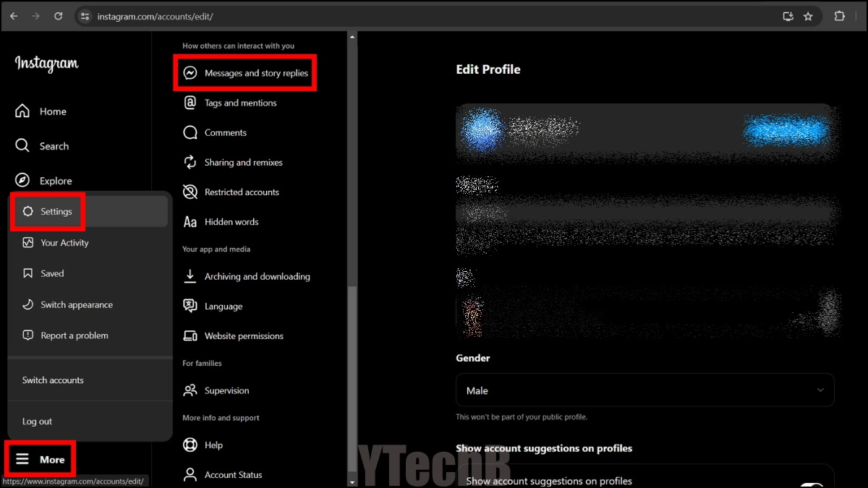Click the Report a problem icon

click(x=28, y=335)
